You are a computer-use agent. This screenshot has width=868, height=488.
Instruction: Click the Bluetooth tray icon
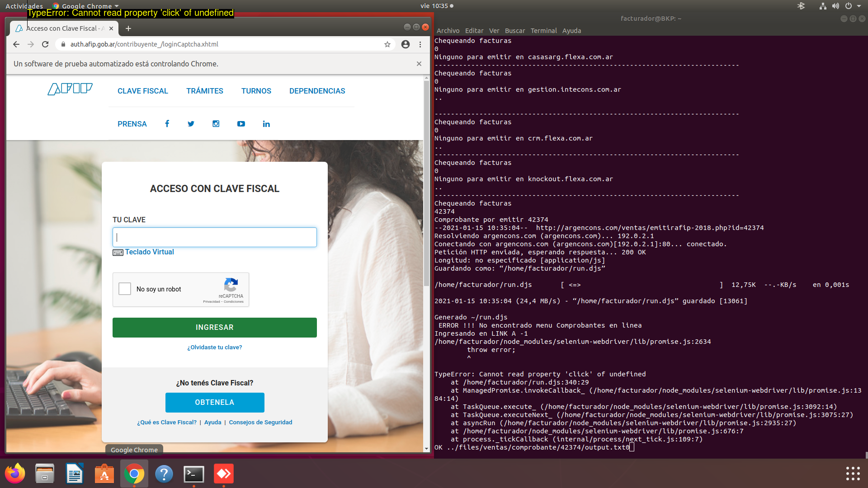point(801,6)
